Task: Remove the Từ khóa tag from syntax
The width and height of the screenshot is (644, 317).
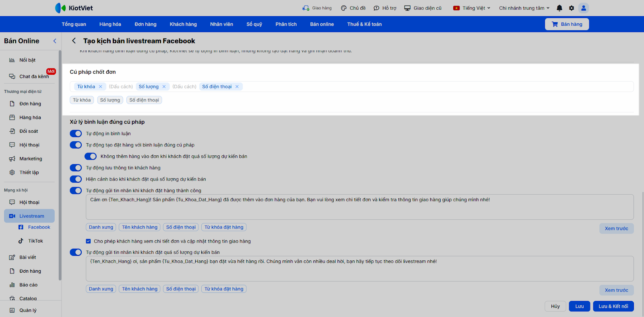Action: [101, 86]
